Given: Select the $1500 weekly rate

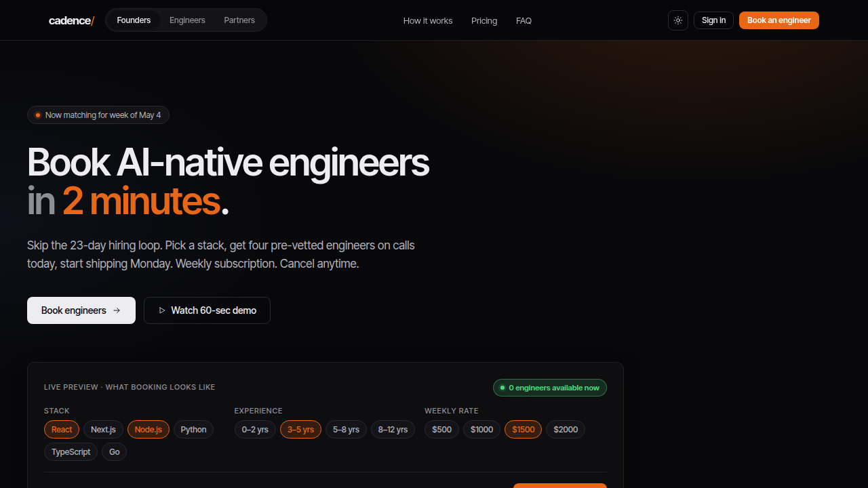Looking at the screenshot, I should point(523,430).
